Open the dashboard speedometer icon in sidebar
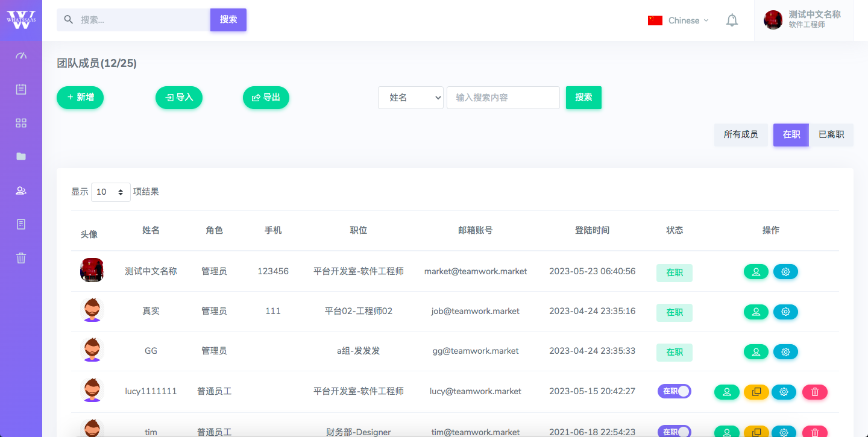 coord(21,55)
